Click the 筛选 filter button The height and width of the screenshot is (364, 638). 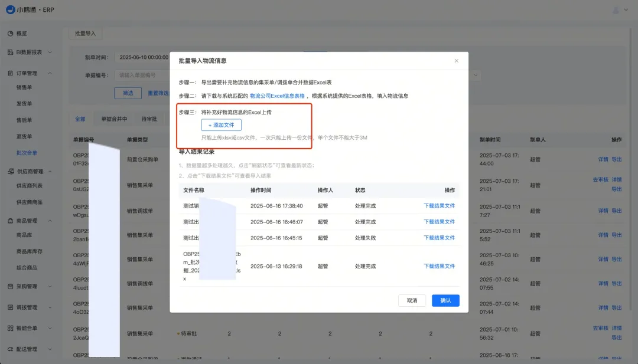coord(128,93)
